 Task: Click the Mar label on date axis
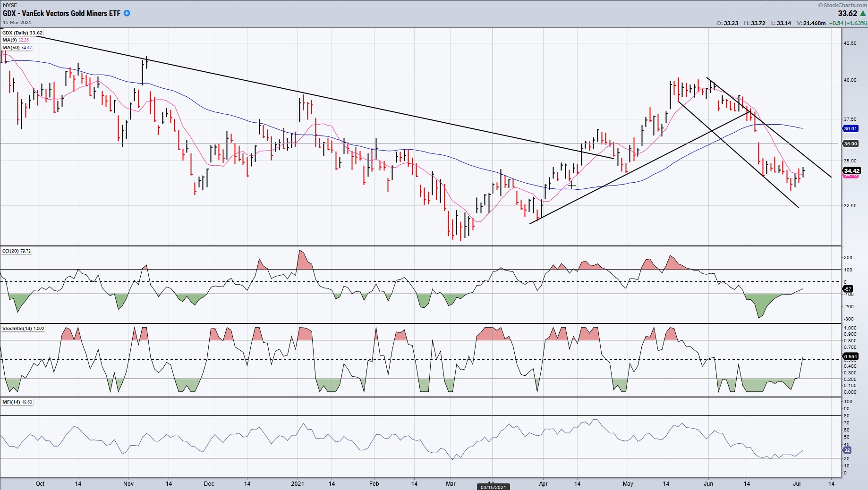pos(451,483)
